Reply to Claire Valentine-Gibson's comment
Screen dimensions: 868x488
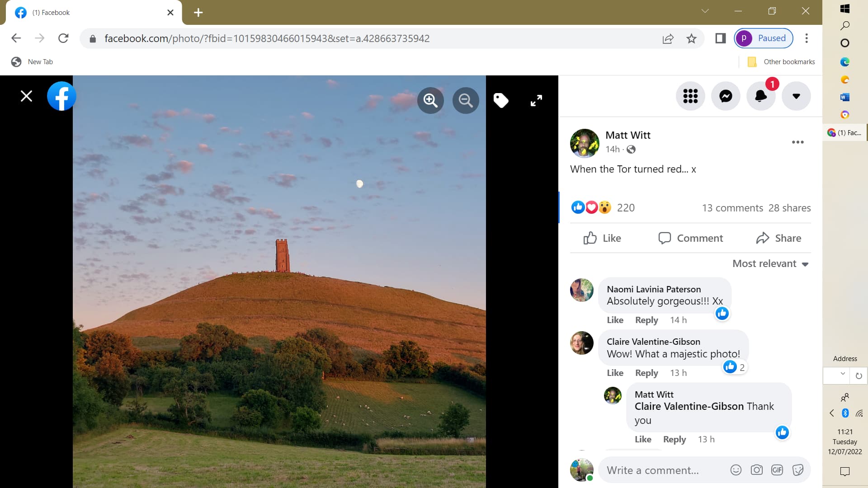tap(646, 373)
